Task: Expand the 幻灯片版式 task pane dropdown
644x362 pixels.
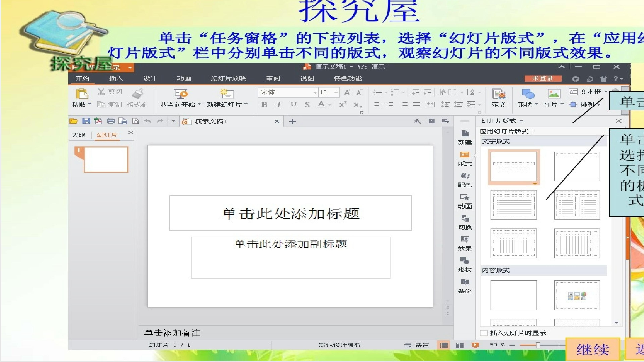Action: click(521, 121)
